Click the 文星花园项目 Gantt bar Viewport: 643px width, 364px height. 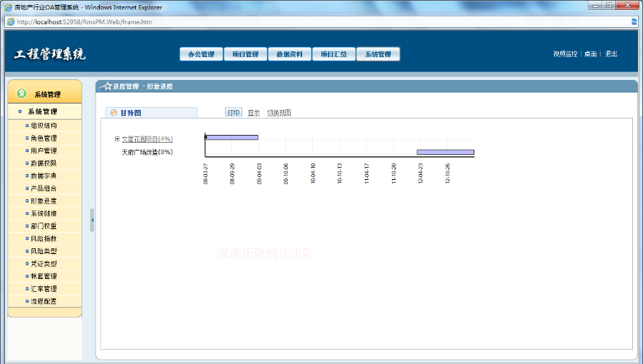231,138
